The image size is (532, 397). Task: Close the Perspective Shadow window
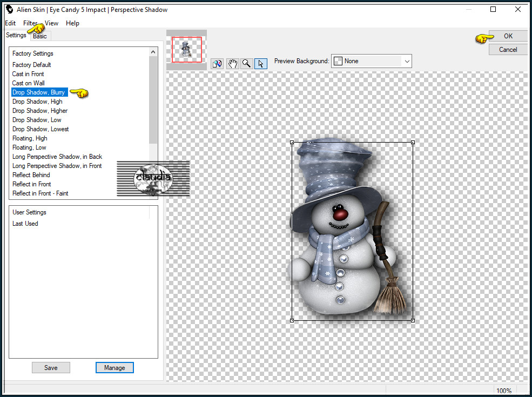coord(518,10)
